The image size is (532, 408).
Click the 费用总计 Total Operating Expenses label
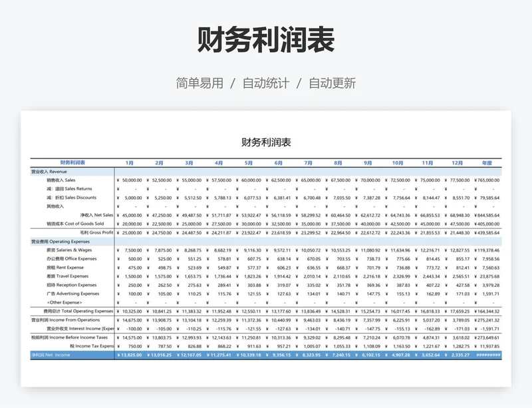pos(78,311)
